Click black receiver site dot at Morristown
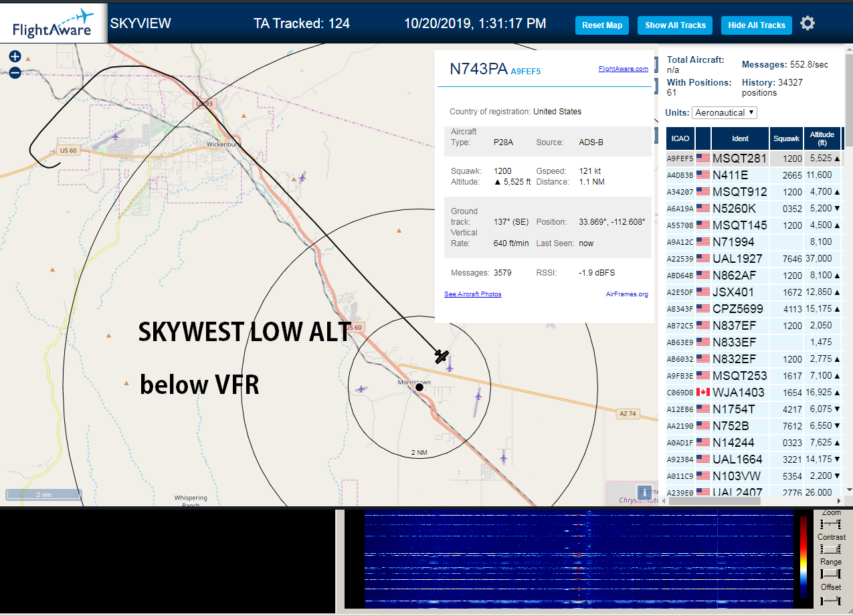Image resolution: width=853 pixels, height=616 pixels. click(419, 387)
